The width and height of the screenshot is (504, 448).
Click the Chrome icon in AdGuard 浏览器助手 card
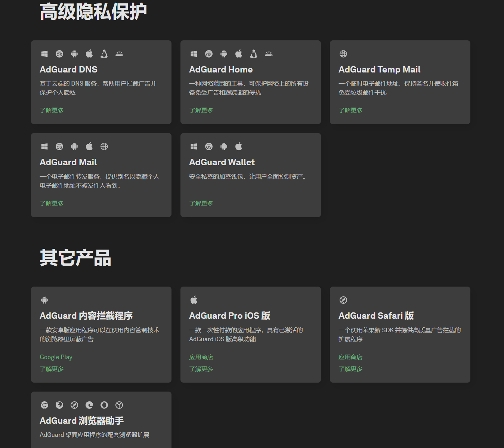pos(44,405)
